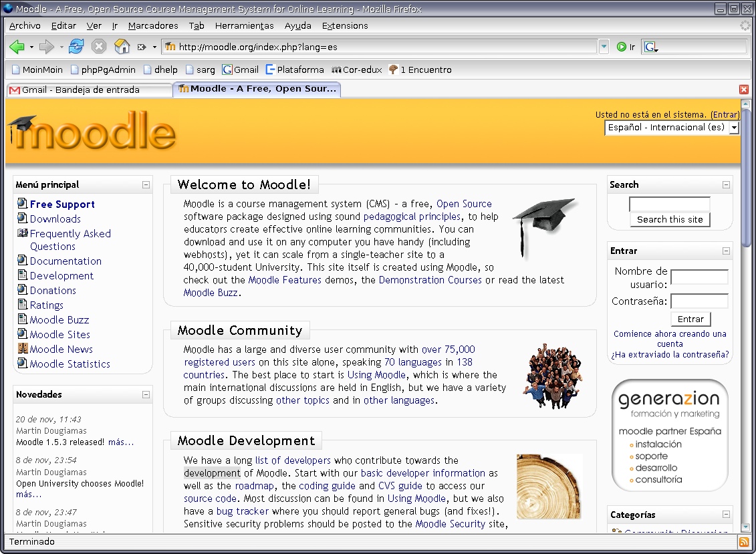Open the URL history dropdown arrow
The width and height of the screenshot is (756, 554).
(604, 47)
